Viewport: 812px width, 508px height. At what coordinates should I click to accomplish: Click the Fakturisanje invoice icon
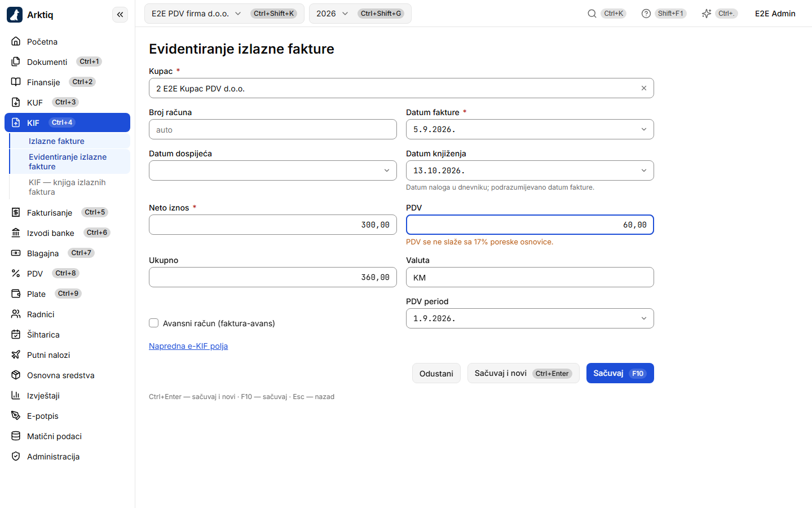tap(16, 212)
